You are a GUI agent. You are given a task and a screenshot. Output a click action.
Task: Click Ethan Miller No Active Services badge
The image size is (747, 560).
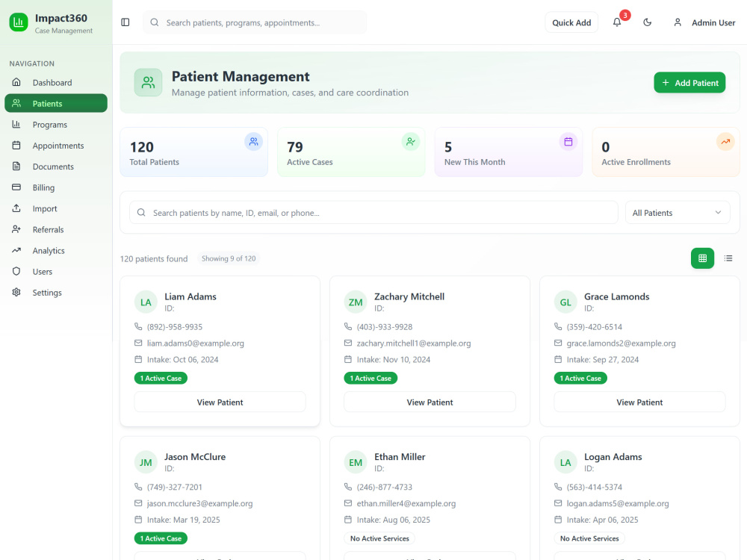379,538
